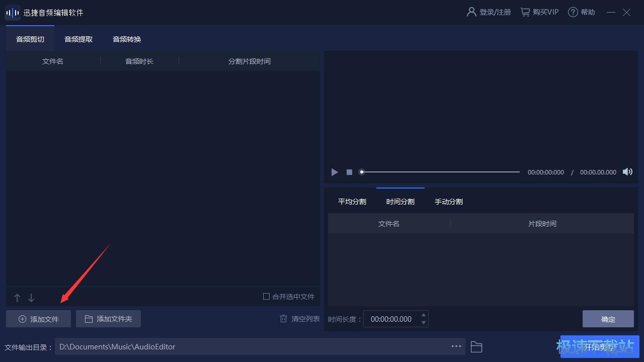Viewport: 644px width, 362px height.
Task: Clear the file list using 清空列表
Action: pos(299,318)
